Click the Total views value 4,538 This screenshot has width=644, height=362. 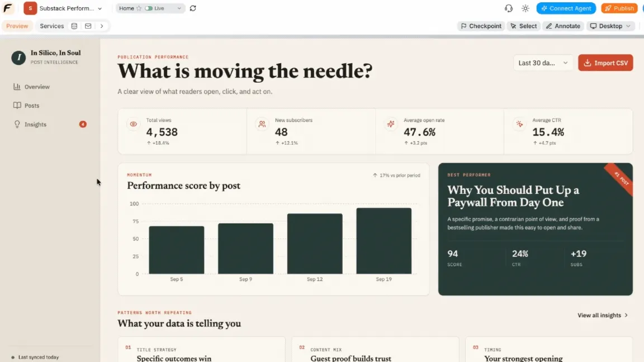(162, 132)
